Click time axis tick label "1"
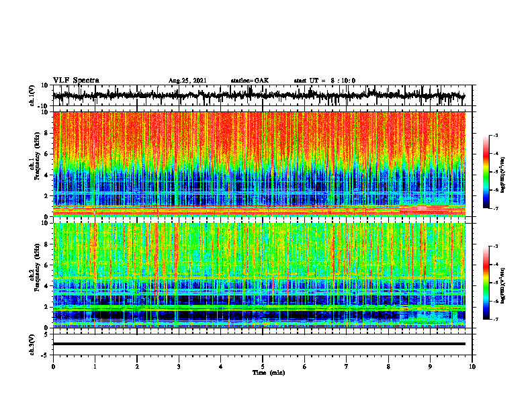 click(95, 367)
